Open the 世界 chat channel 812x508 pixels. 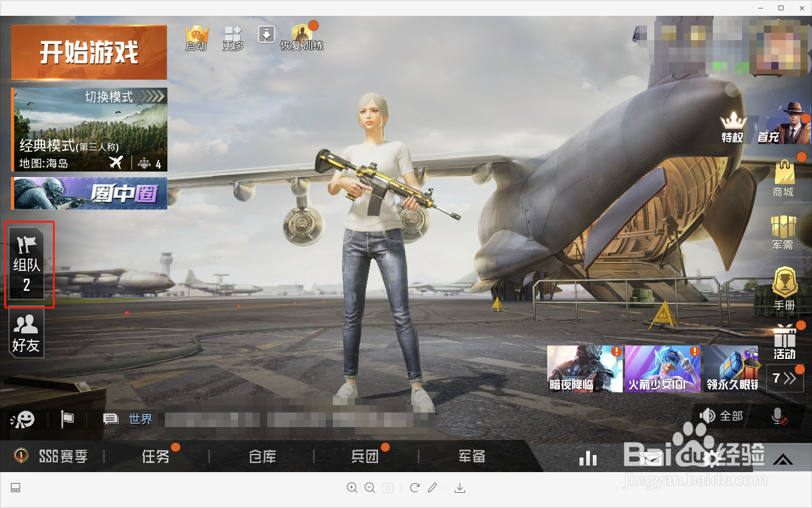[x=140, y=419]
